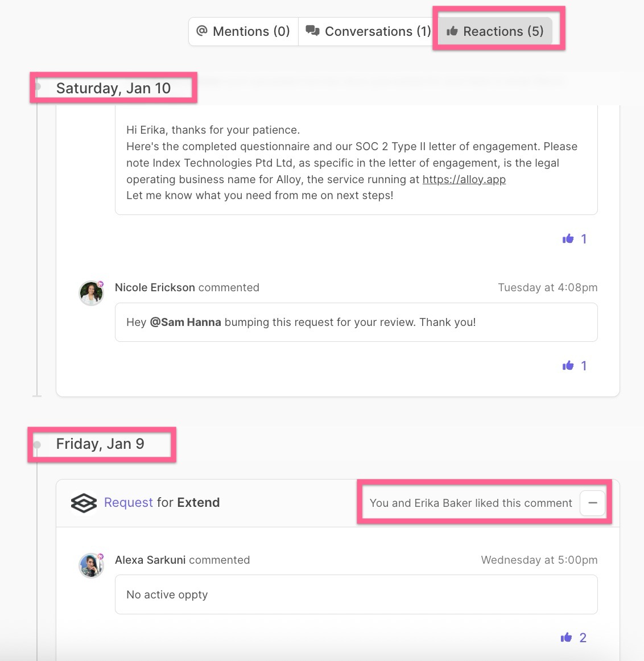Collapse the Request for Extend card
The height and width of the screenshot is (661, 644).
tap(592, 503)
